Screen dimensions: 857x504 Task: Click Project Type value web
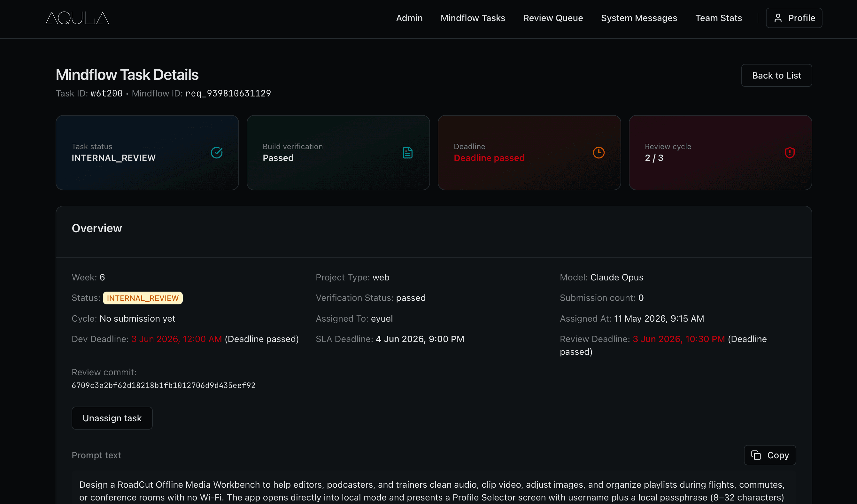click(x=381, y=277)
